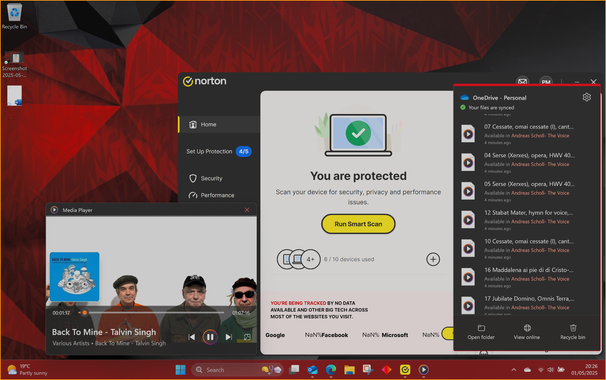Open OneDrive settings gear icon
The width and height of the screenshot is (606, 380).
tap(586, 97)
